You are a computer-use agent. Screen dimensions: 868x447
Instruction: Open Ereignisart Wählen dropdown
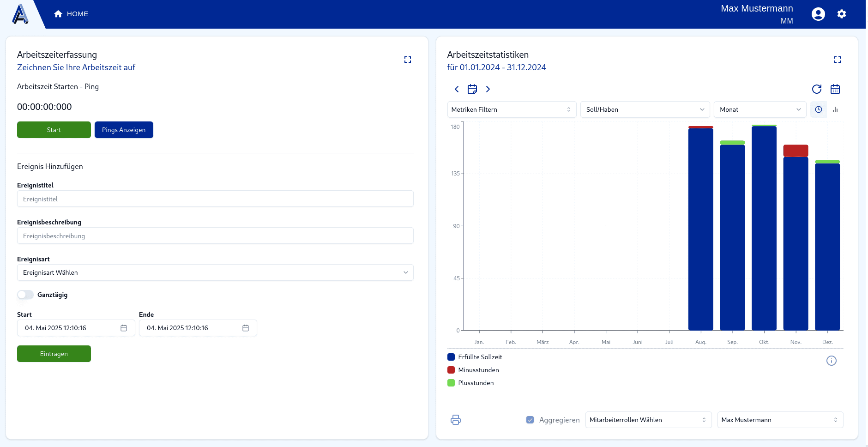pyautogui.click(x=215, y=272)
